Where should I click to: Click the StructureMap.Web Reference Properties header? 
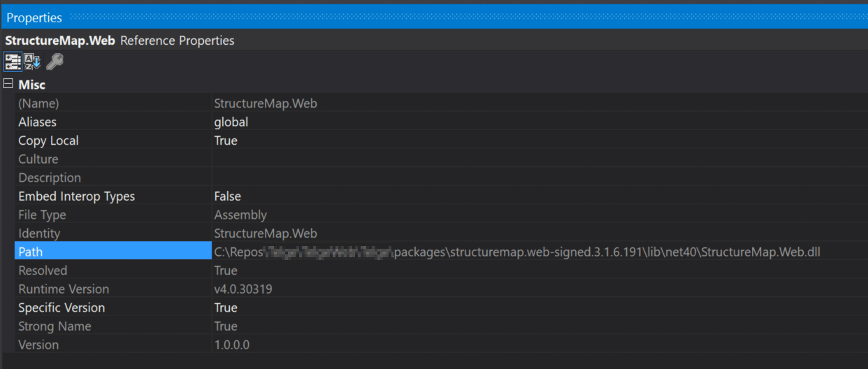tap(120, 41)
